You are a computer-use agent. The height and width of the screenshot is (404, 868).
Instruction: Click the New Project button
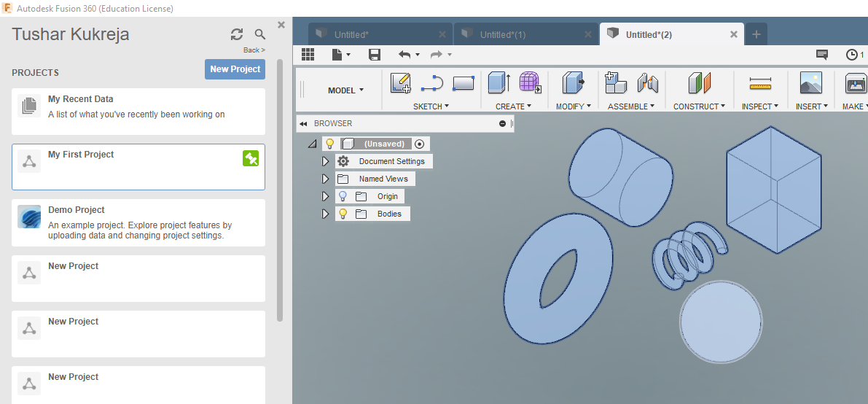pyautogui.click(x=235, y=69)
